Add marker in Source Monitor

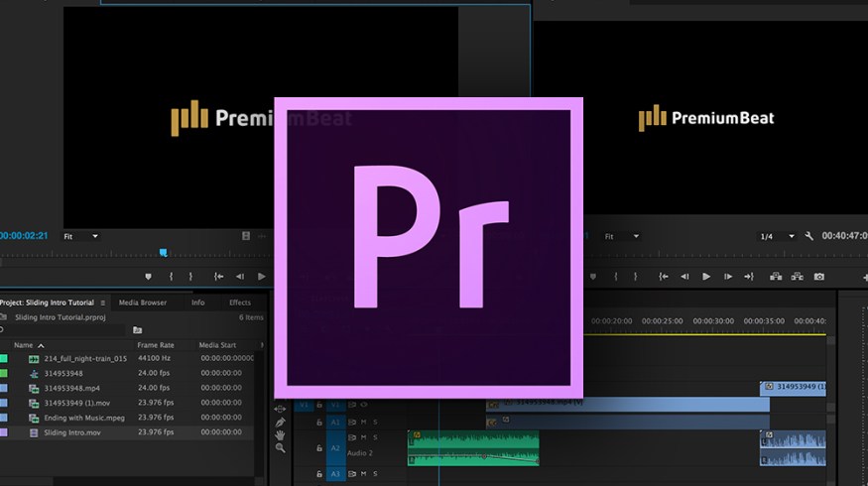pyautogui.click(x=149, y=277)
